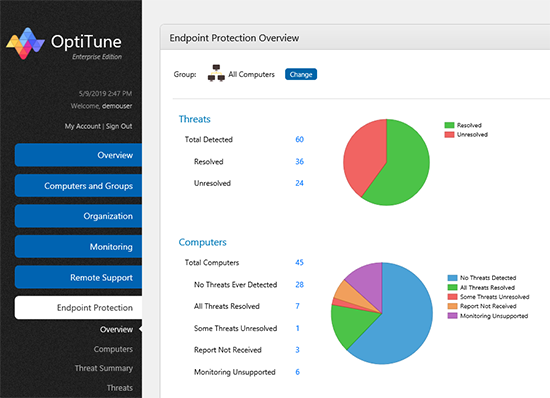Click Monitoring Unsupported count 6
The height and width of the screenshot is (398, 550).
point(297,372)
